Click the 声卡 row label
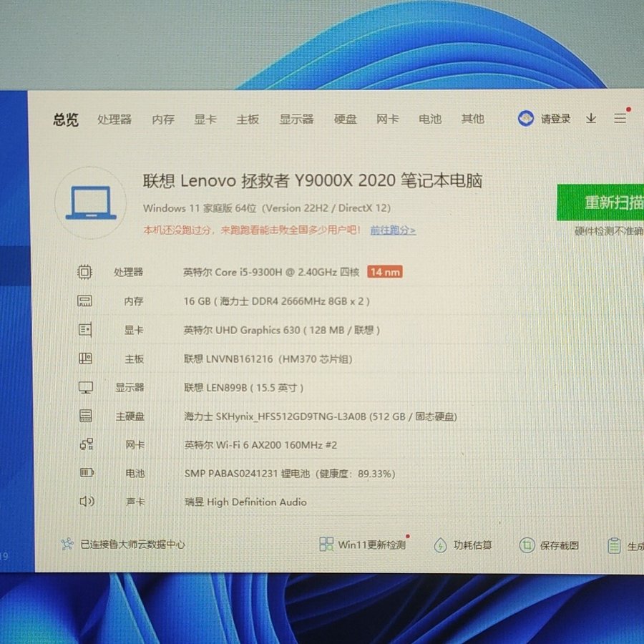644x644 pixels. [135, 502]
